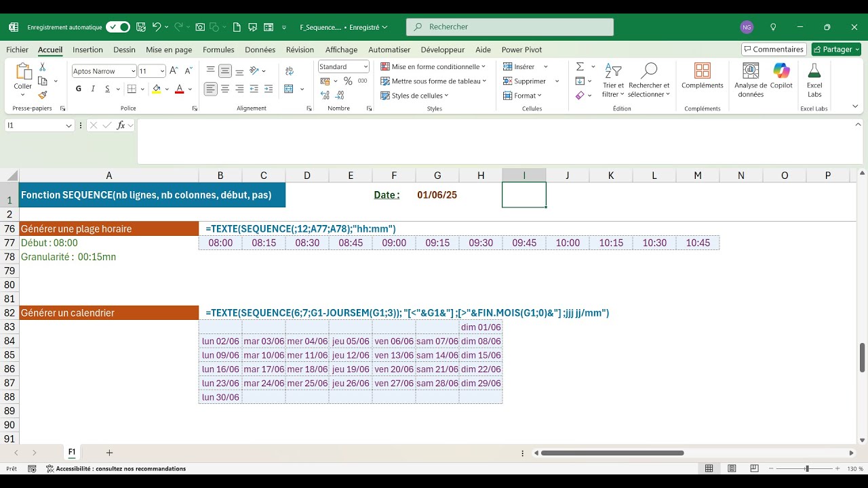
Task: Toggle Underline S formatting
Action: click(x=107, y=89)
